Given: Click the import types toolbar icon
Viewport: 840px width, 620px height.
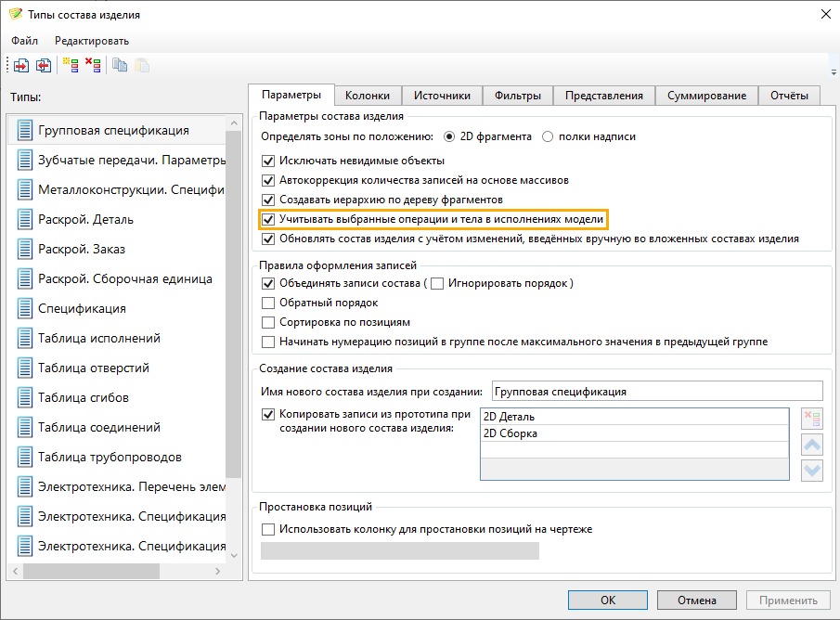Looking at the screenshot, I should 20,65.
